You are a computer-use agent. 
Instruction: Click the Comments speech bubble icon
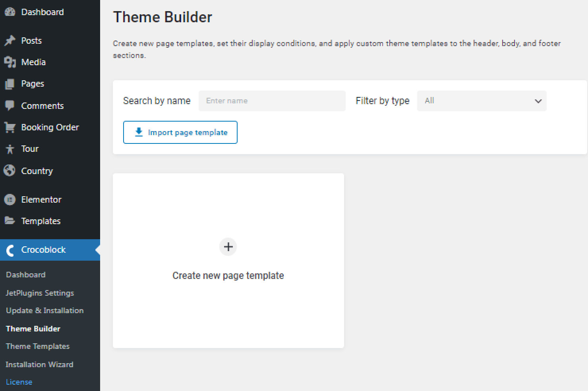pyautogui.click(x=10, y=106)
